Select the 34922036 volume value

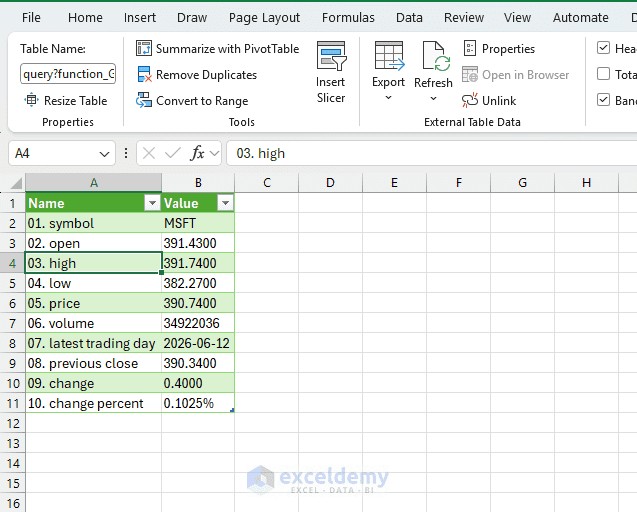[x=198, y=323]
